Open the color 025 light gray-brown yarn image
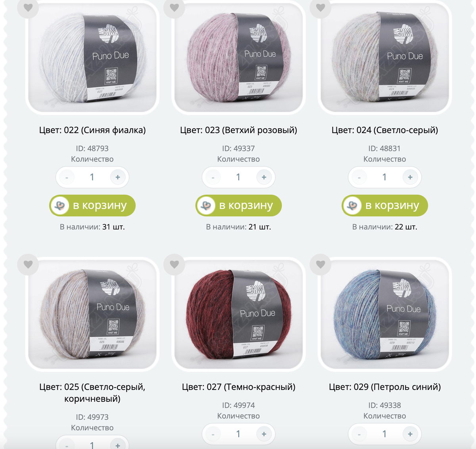Image resolution: width=476 pixels, height=449 pixels. click(x=92, y=314)
